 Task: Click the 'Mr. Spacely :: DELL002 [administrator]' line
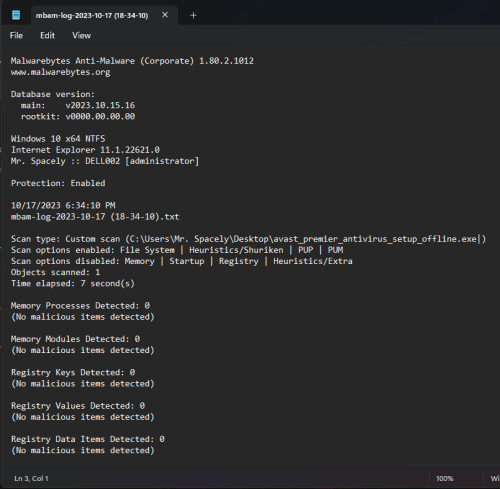pyautogui.click(x=105, y=161)
